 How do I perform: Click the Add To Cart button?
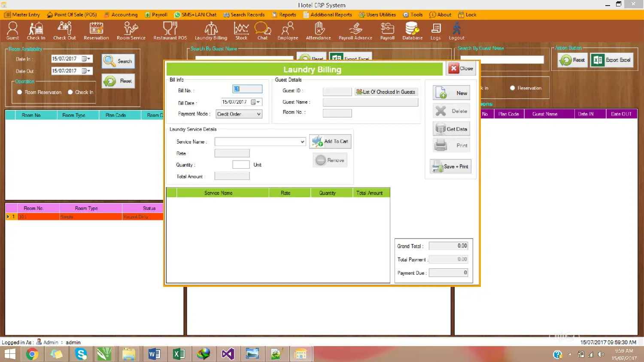tap(330, 141)
